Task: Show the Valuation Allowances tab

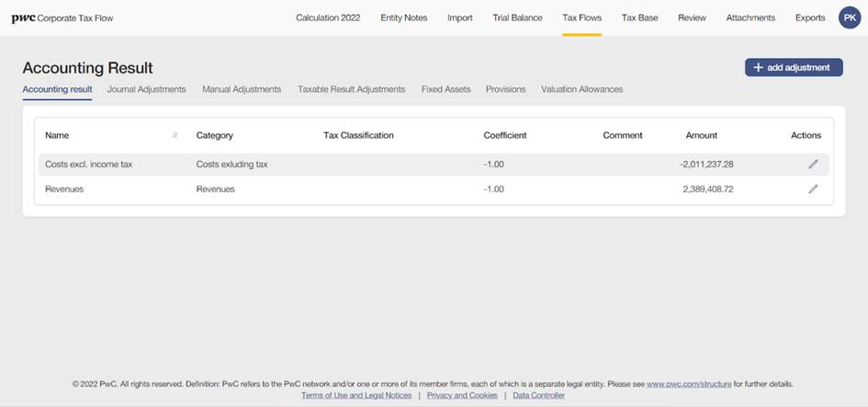Action: [581, 89]
